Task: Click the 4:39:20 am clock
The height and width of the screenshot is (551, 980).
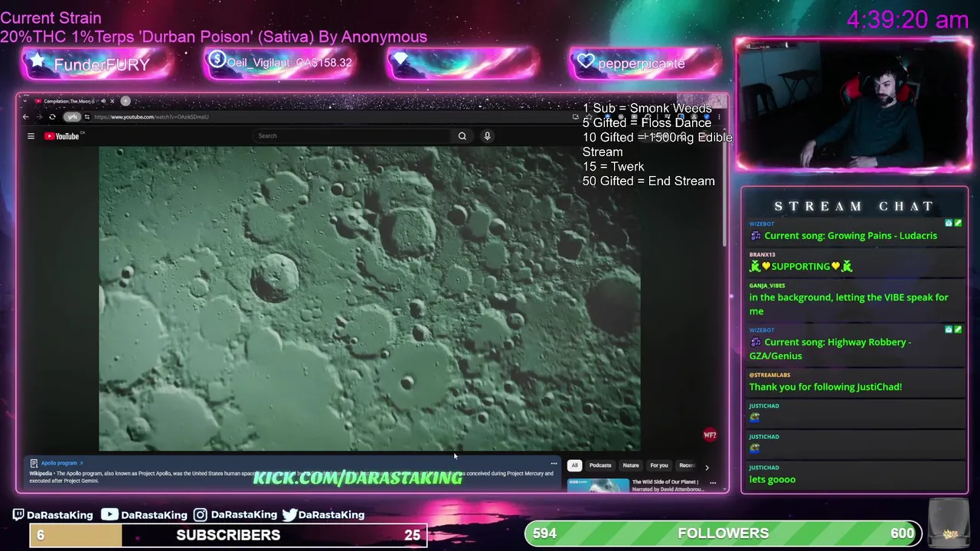Action: (907, 20)
